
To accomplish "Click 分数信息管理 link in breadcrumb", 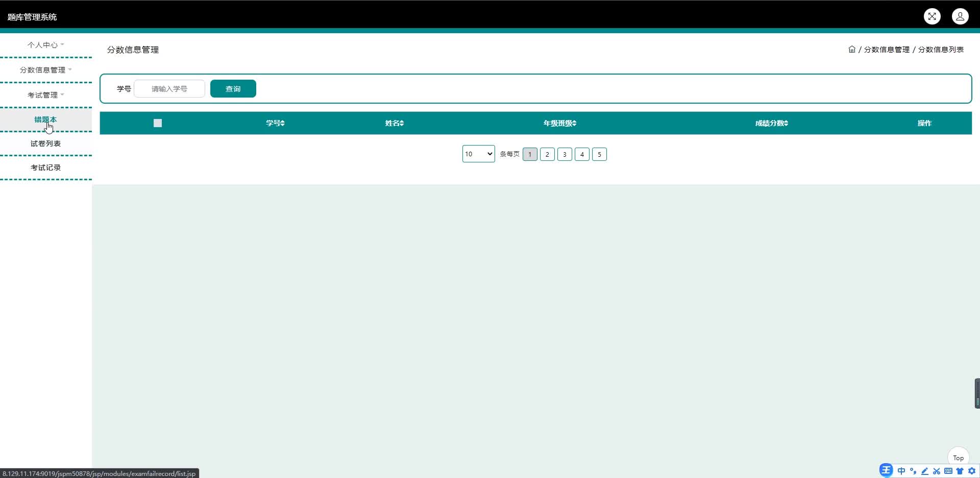I will pos(887,50).
